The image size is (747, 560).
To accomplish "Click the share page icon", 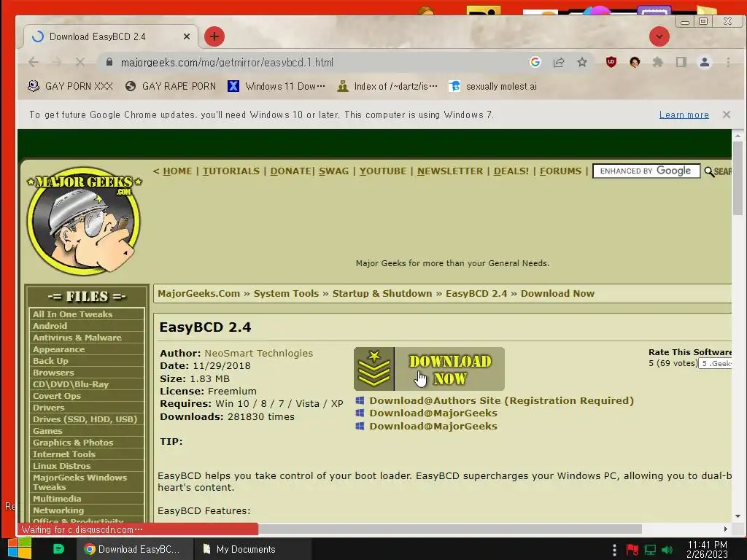I will pos(559,63).
